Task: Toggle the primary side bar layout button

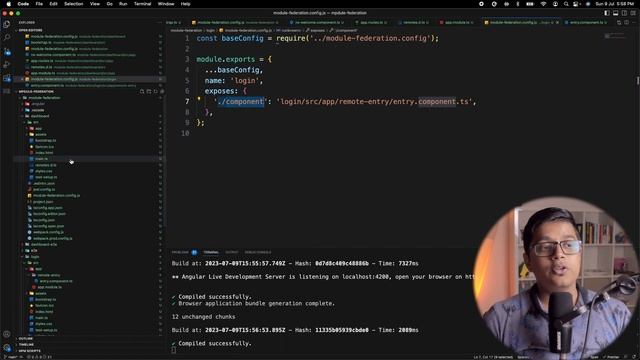Action: click(x=607, y=13)
